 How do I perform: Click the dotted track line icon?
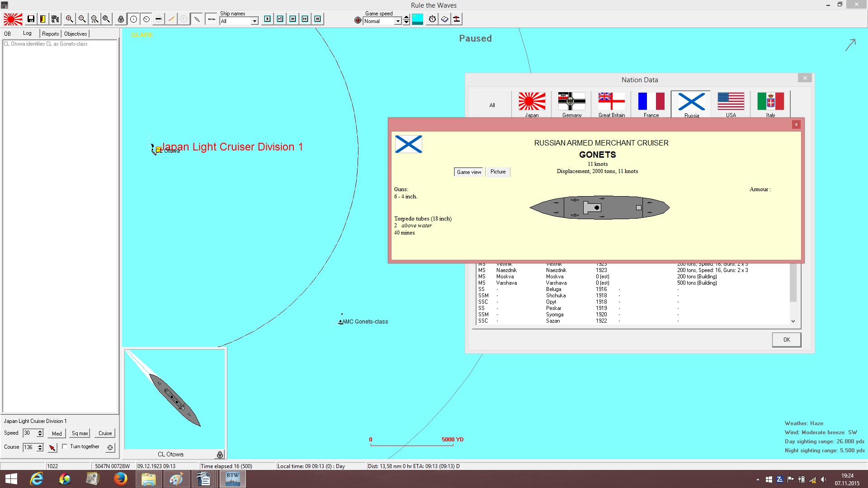pyautogui.click(x=211, y=19)
